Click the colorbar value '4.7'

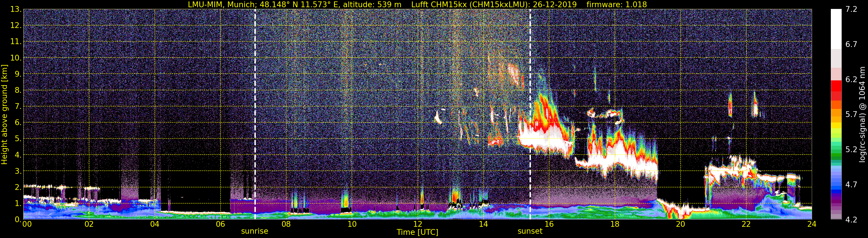pos(851,185)
